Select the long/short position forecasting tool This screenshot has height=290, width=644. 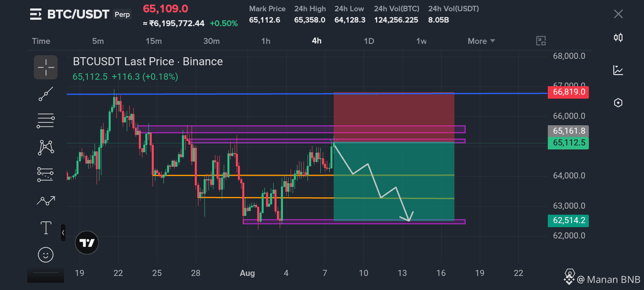pos(45,174)
